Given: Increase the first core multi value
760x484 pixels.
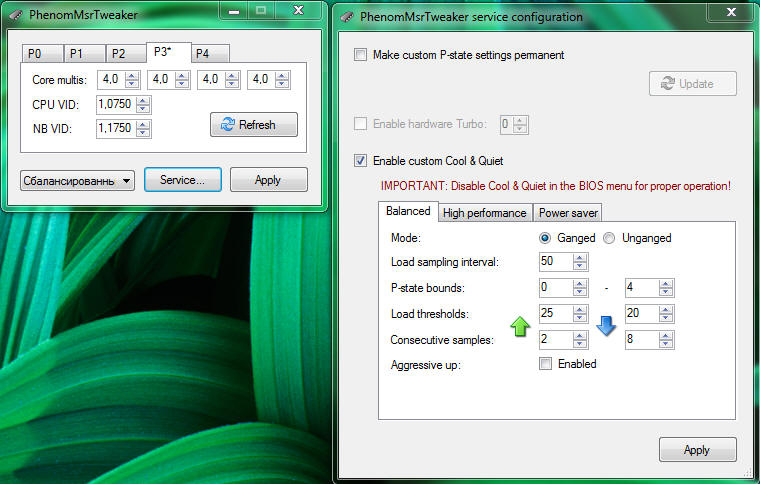Looking at the screenshot, I should coord(132,76).
